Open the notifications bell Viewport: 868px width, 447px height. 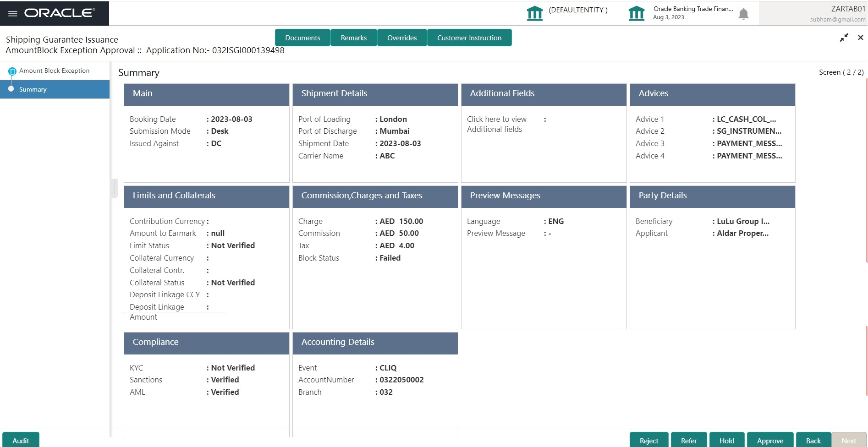[x=743, y=13]
